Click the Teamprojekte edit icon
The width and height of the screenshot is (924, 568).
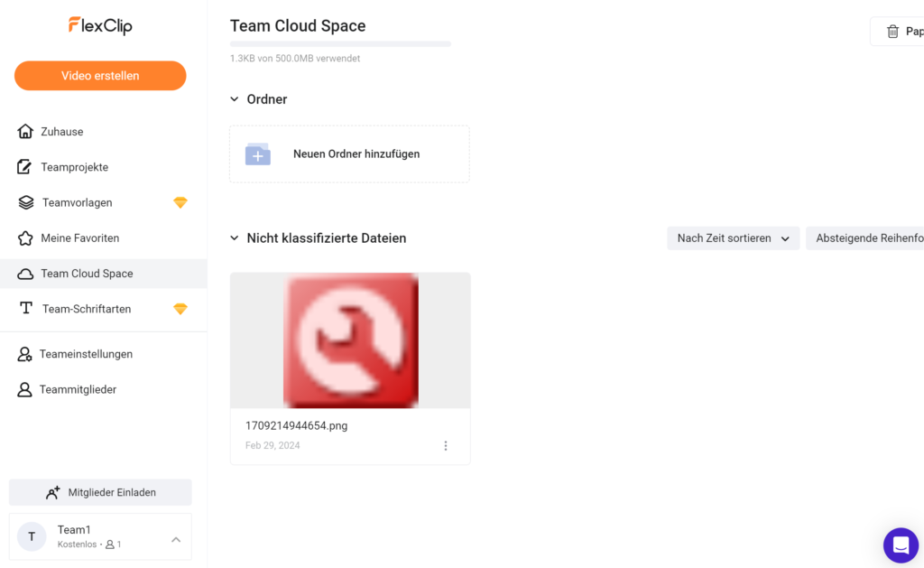point(24,167)
